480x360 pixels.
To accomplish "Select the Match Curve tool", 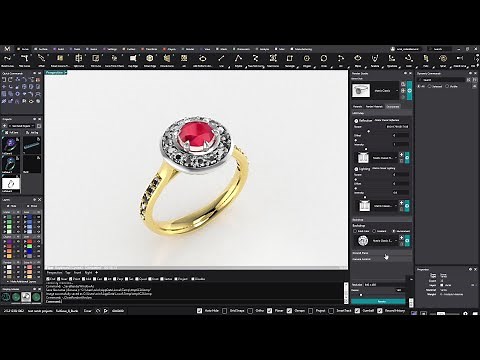I will [460, 60].
